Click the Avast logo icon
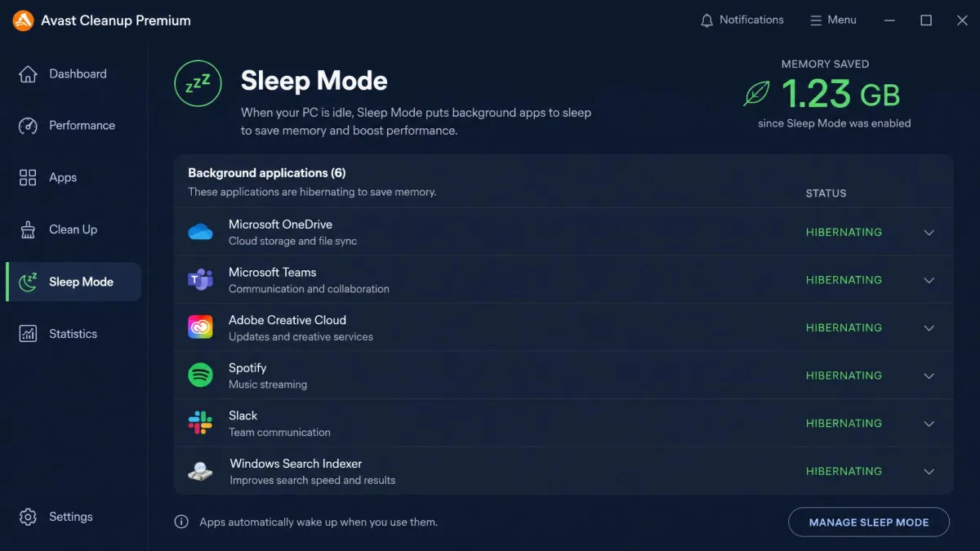 23,20
